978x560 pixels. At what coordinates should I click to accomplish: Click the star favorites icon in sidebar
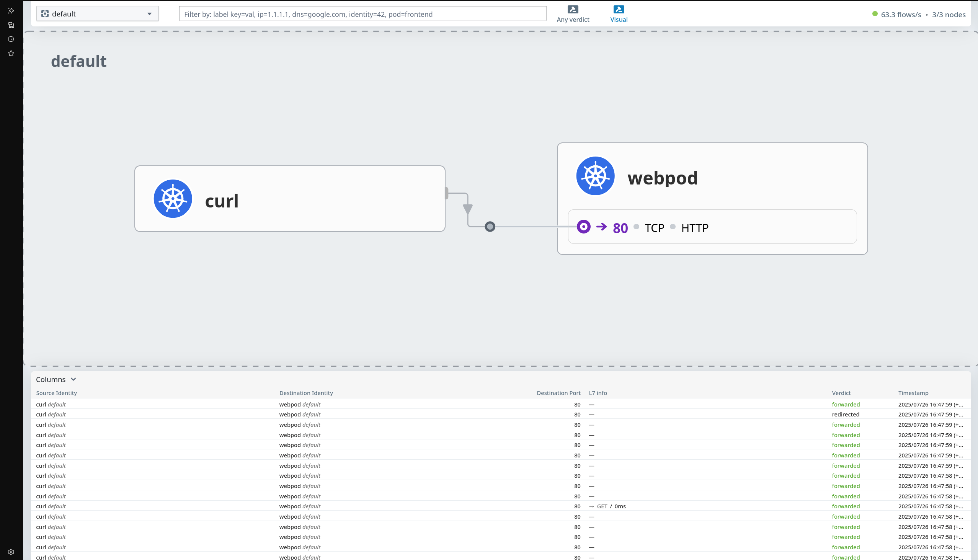(x=11, y=54)
